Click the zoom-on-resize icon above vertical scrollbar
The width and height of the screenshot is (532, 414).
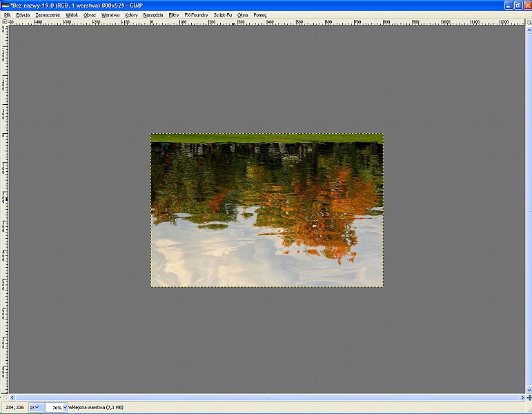528,21
